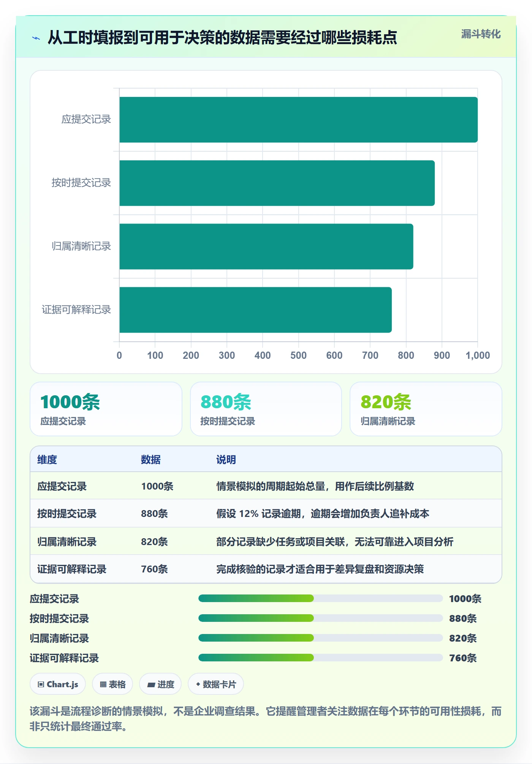The height and width of the screenshot is (764, 532).
Task: Click the 1,000 tick label on chart axis
Action: coord(478,355)
